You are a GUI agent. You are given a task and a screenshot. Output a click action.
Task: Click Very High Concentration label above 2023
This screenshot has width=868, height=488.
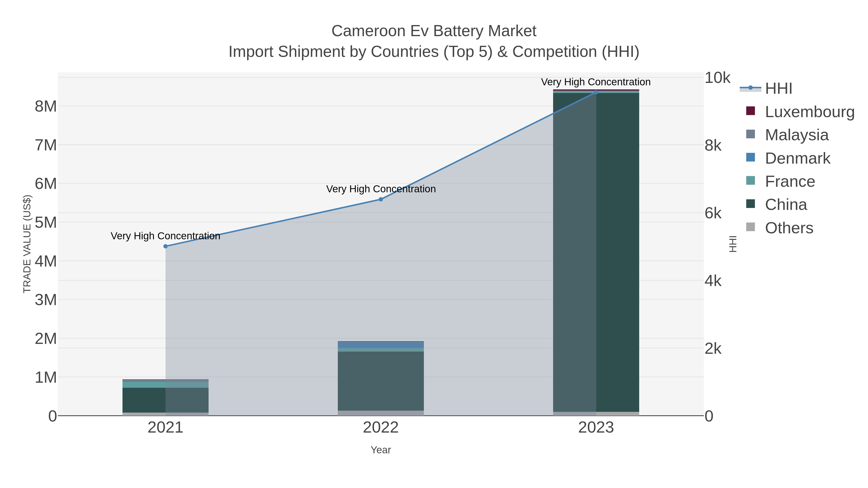[x=596, y=82]
